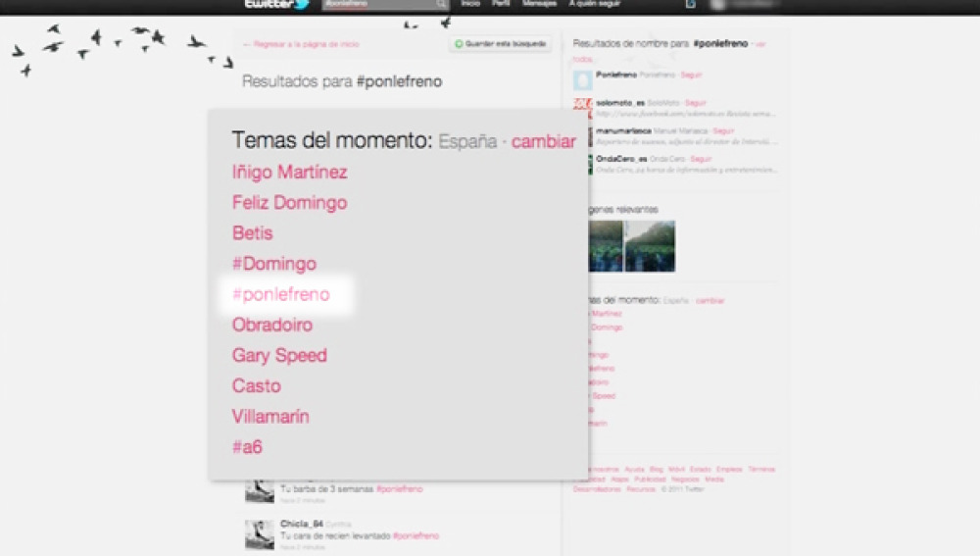This screenshot has width=980, height=556.
Task: Open the compose tweet icon in top bar
Action: 691,5
